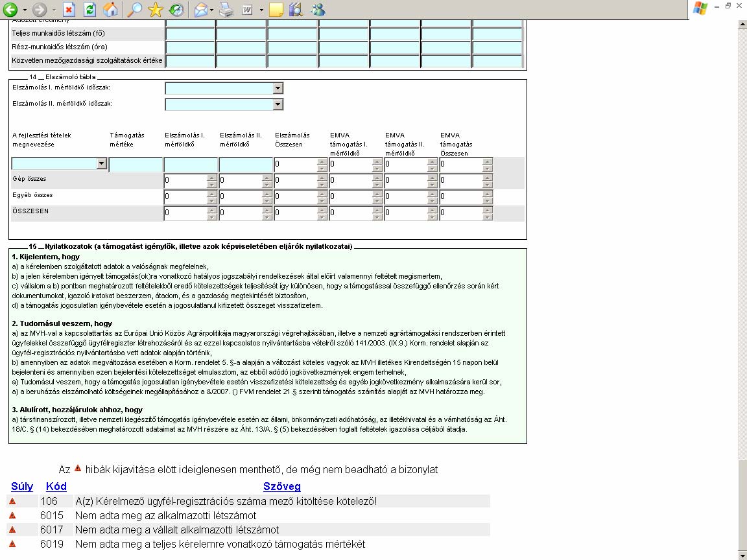Expand the Mail button dropdown arrow
This screenshot has height=560, width=747.
tap(211, 10)
